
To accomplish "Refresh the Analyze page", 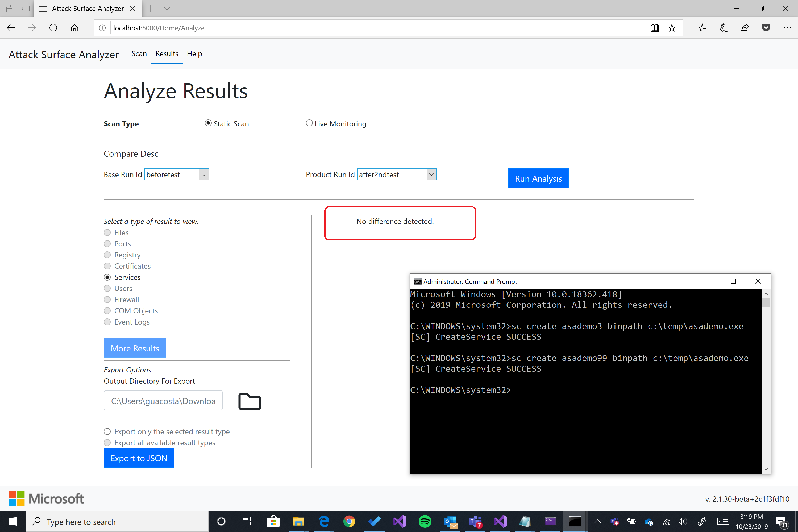I will point(53,28).
